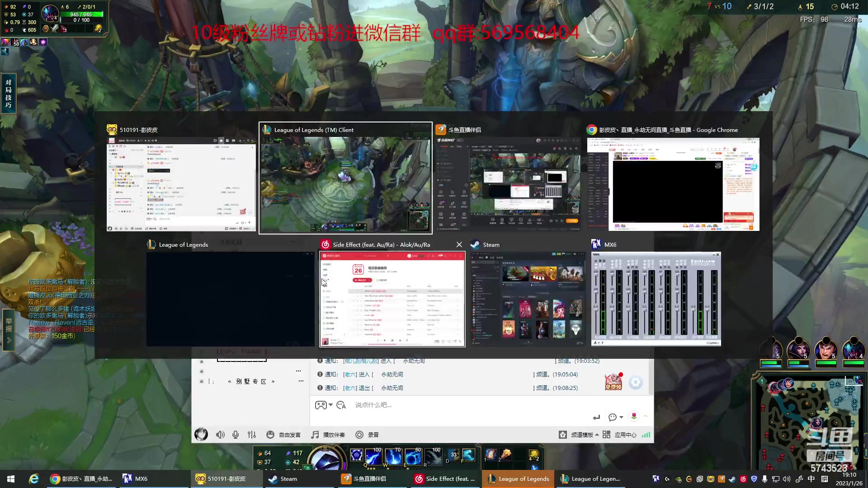
Task: Open Chrome 彭皮皮 直播 taskbar item
Action: click(x=81, y=479)
